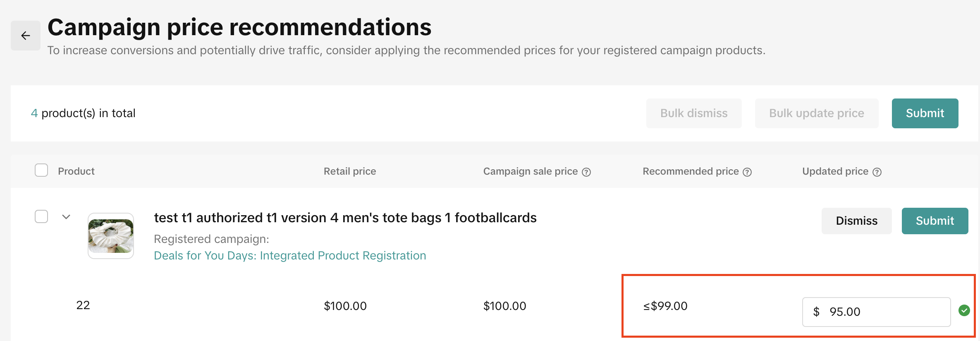Viewport: 980px width, 341px height.
Task: Click the dollar sign in the price field
Action: pyautogui.click(x=816, y=312)
